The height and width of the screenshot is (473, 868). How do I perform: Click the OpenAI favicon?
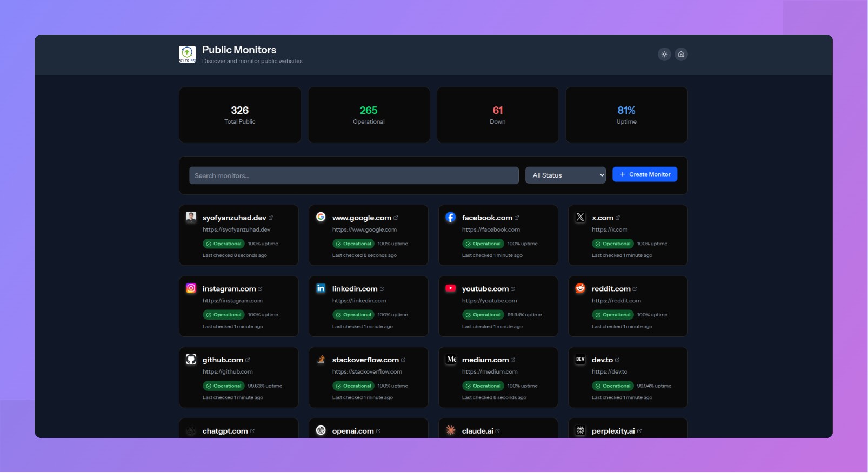[321, 430]
